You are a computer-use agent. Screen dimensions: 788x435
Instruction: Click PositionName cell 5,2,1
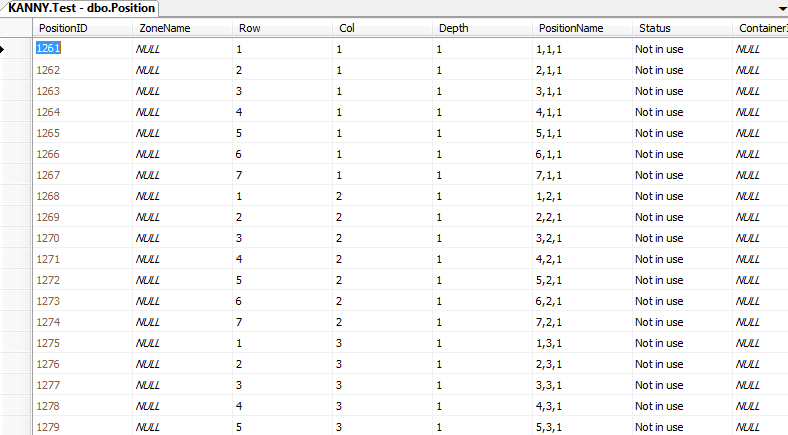[582, 280]
